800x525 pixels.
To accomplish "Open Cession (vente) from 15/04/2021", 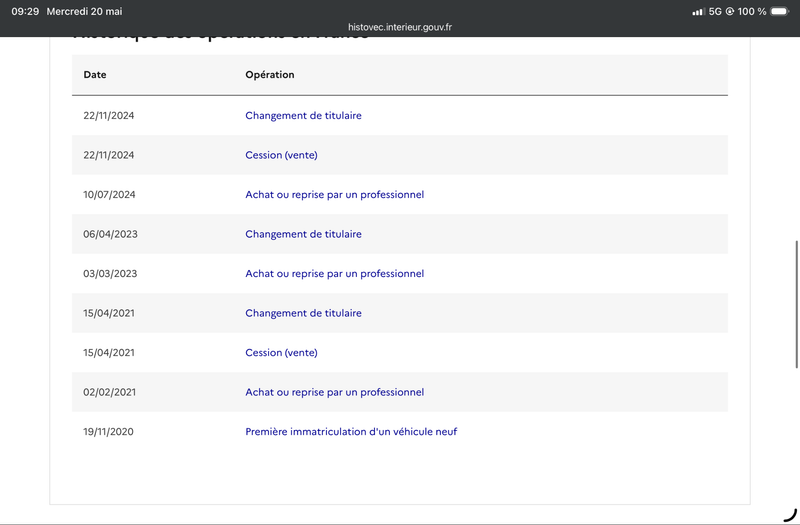I will (281, 353).
